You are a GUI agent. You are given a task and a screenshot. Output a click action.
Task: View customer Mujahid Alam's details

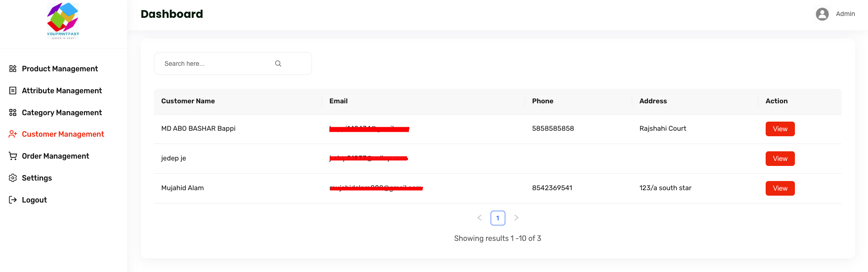coord(780,188)
